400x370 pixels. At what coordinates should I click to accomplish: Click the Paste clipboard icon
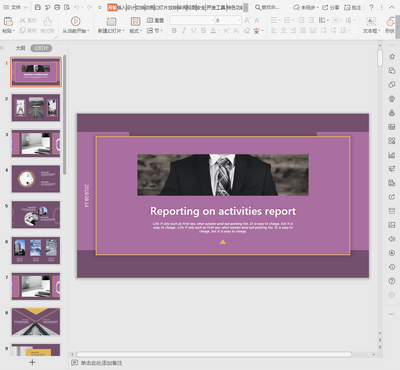8,22
